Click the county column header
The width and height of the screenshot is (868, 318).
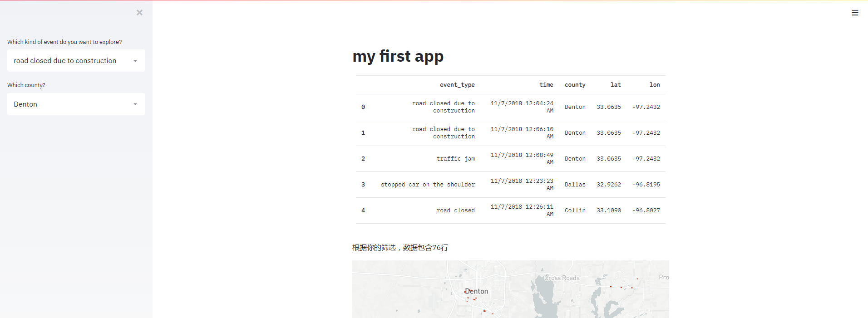click(575, 85)
